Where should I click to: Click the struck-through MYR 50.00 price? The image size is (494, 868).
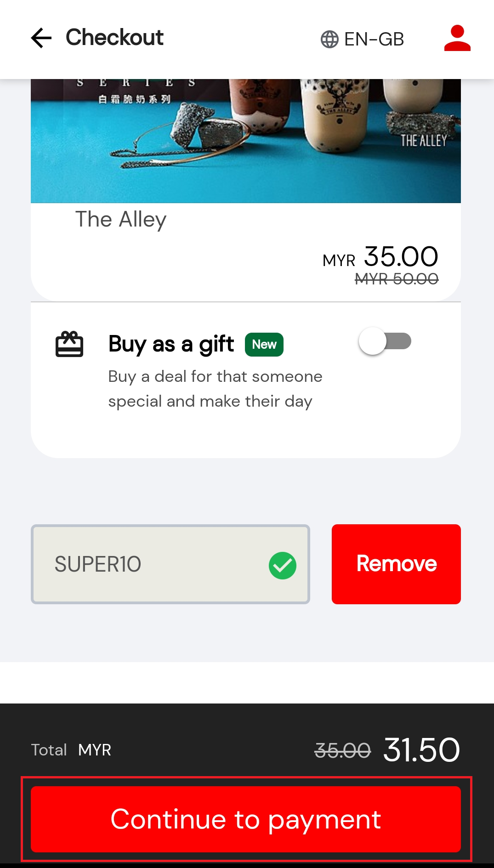click(x=397, y=279)
